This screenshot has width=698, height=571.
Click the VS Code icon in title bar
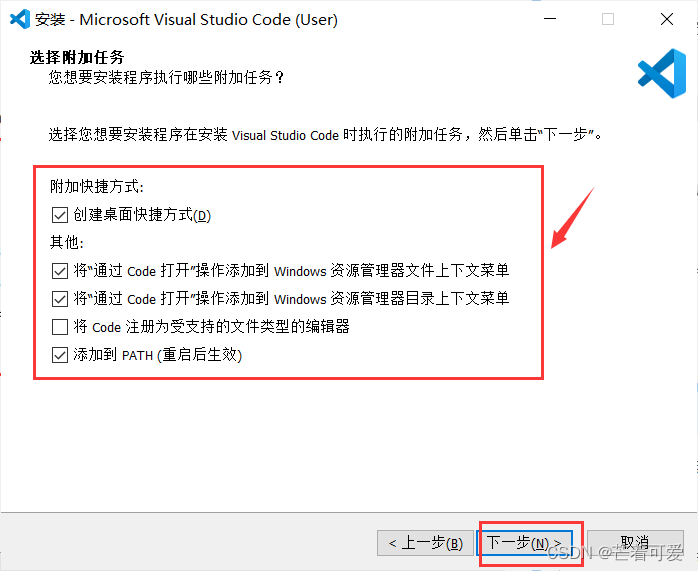coord(20,19)
